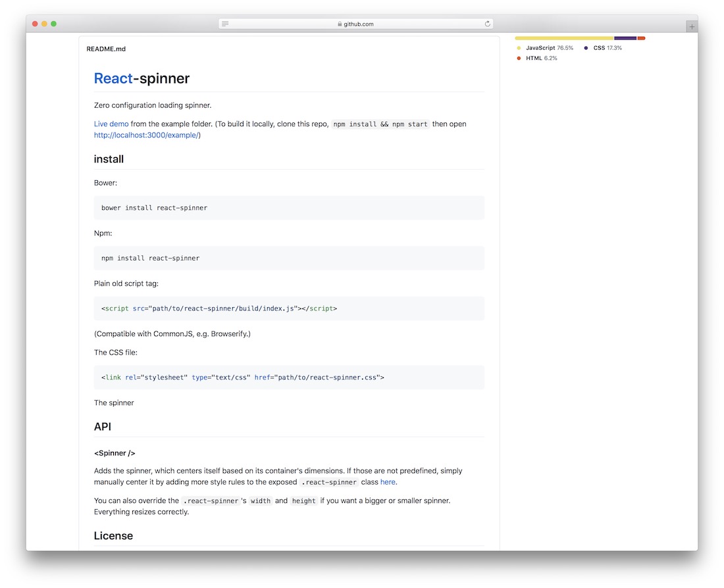Reload the page with the refresh icon
The image size is (724, 588).
point(487,24)
